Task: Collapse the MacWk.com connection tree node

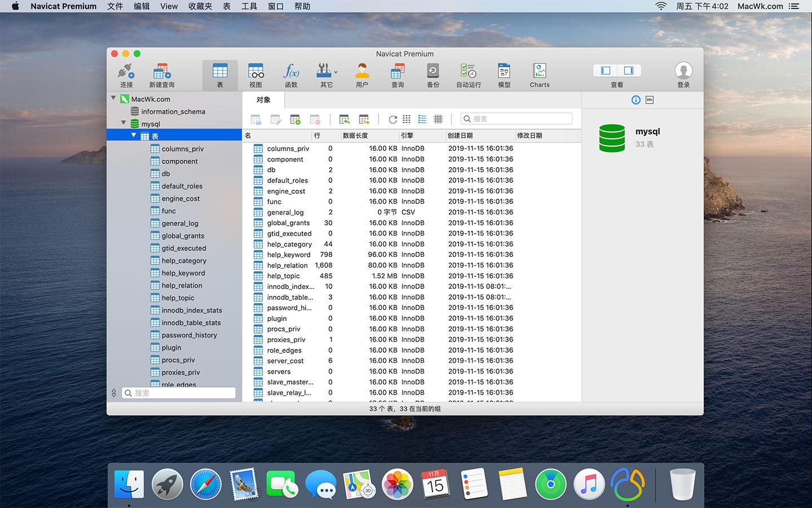Action: [x=113, y=98]
